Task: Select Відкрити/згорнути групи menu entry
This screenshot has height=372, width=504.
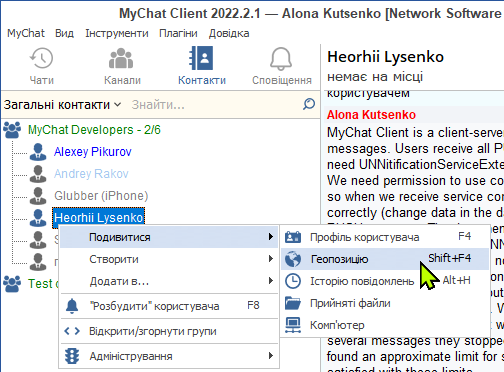Action: [x=169, y=331]
